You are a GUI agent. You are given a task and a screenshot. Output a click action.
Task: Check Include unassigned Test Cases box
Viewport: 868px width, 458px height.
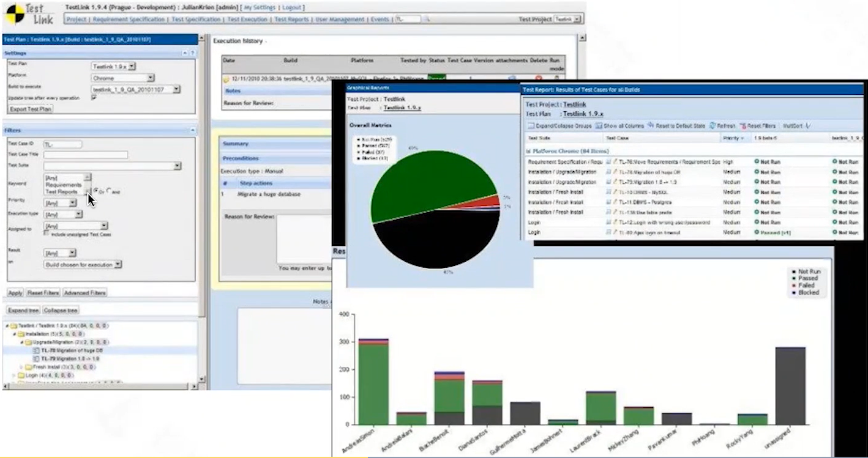click(47, 234)
